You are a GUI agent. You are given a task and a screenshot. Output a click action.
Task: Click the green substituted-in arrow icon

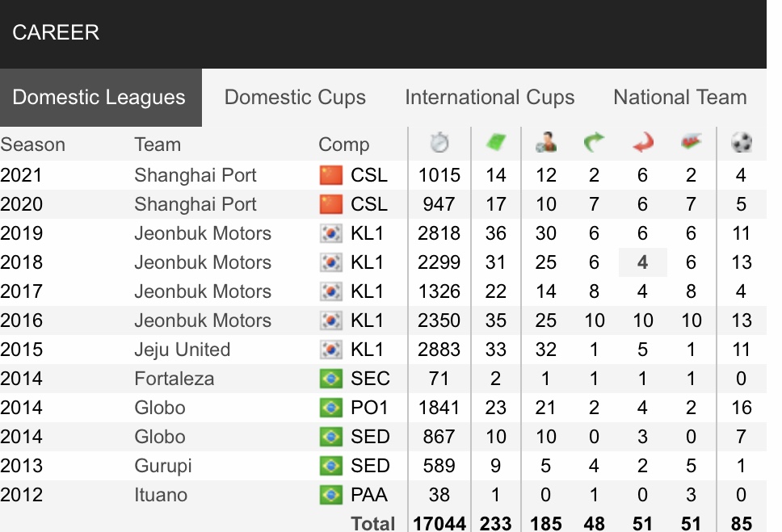point(594,143)
